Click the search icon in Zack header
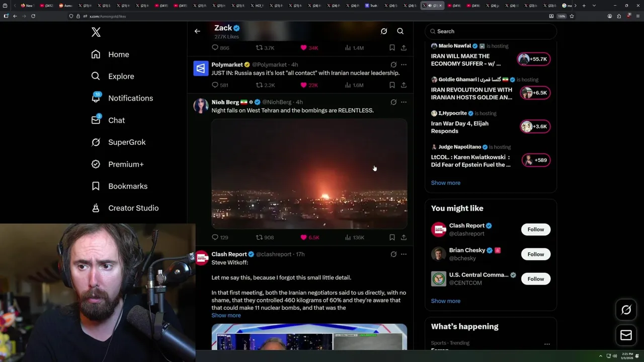The height and width of the screenshot is (362, 644). point(400,31)
